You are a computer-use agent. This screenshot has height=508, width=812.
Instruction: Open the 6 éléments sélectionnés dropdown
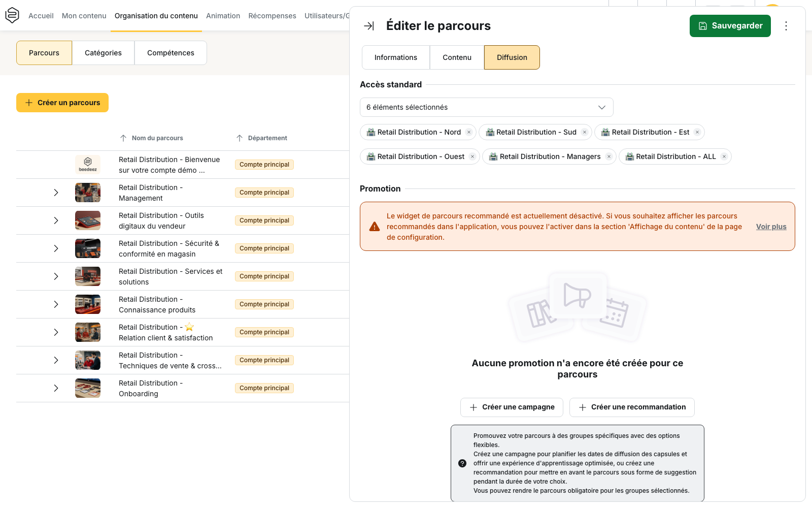coord(487,107)
